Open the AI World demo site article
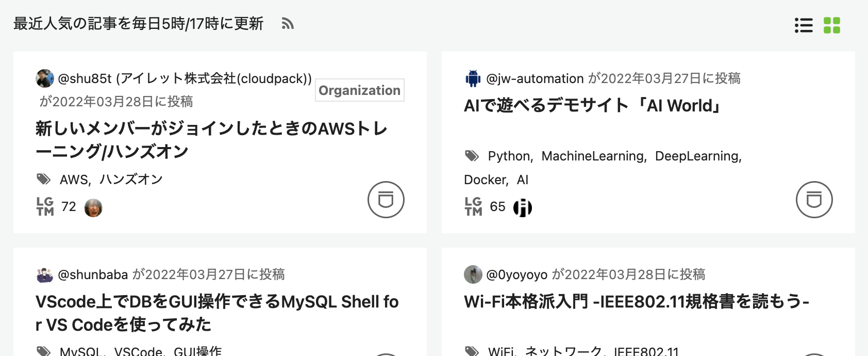Viewport: 868px width, 356px height. 592,106
